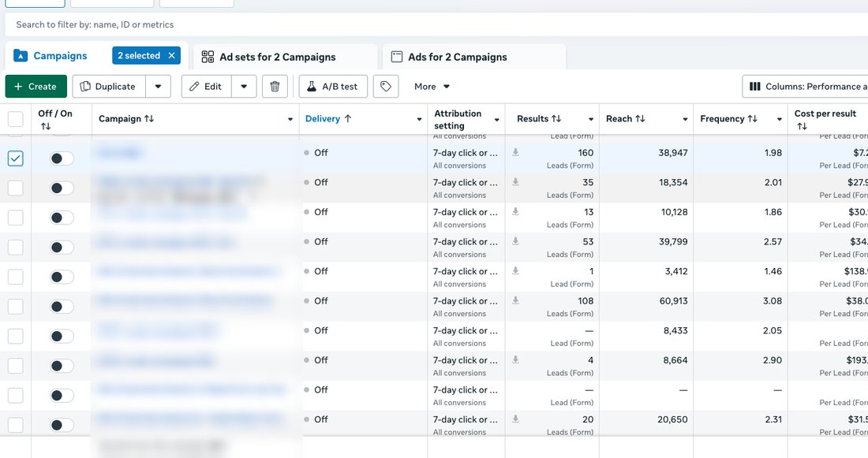Click the Delivery ascending sort arrow

tap(348, 118)
